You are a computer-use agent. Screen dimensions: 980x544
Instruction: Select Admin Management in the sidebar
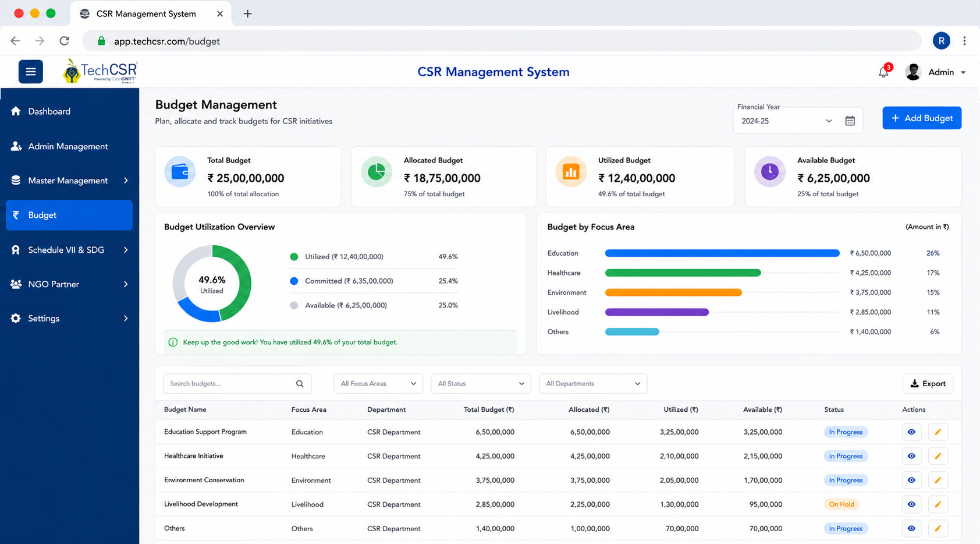(69, 146)
